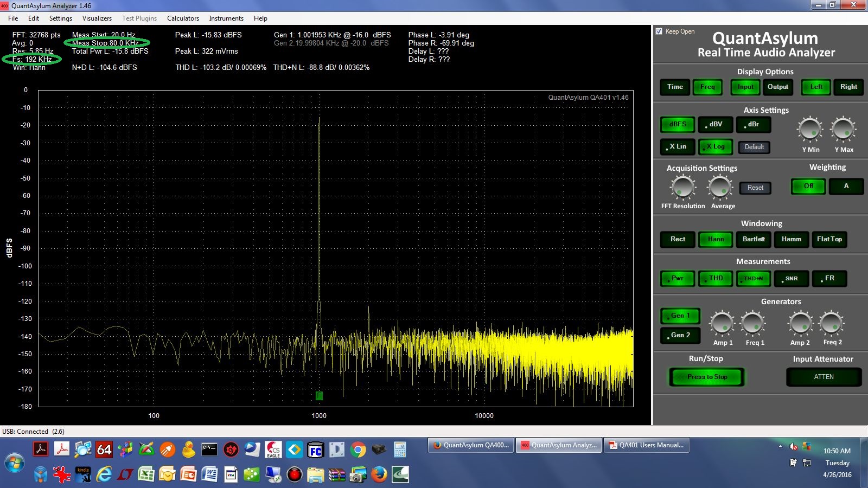Click the Default axis button
The width and height of the screenshot is (868, 488).
tap(754, 147)
